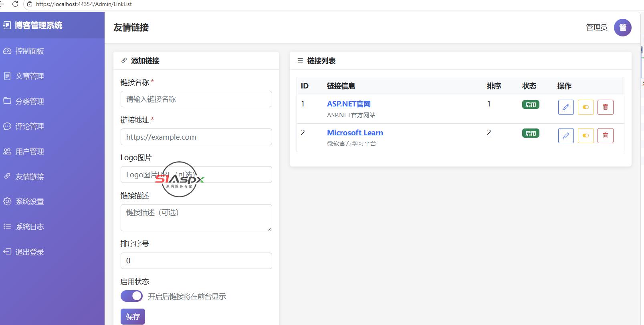The height and width of the screenshot is (325, 644).
Task: Delete the ASP.NET官网 link via trash icon
Action: point(605,107)
